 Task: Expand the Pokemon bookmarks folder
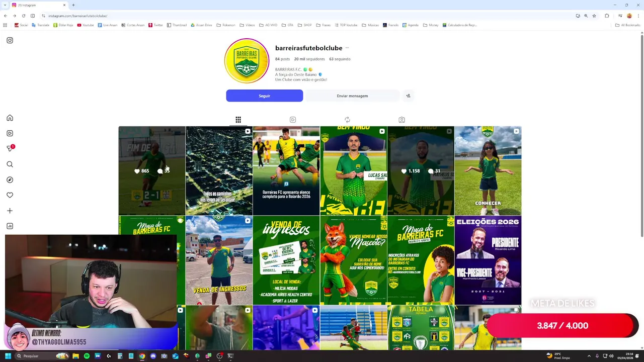click(x=226, y=25)
